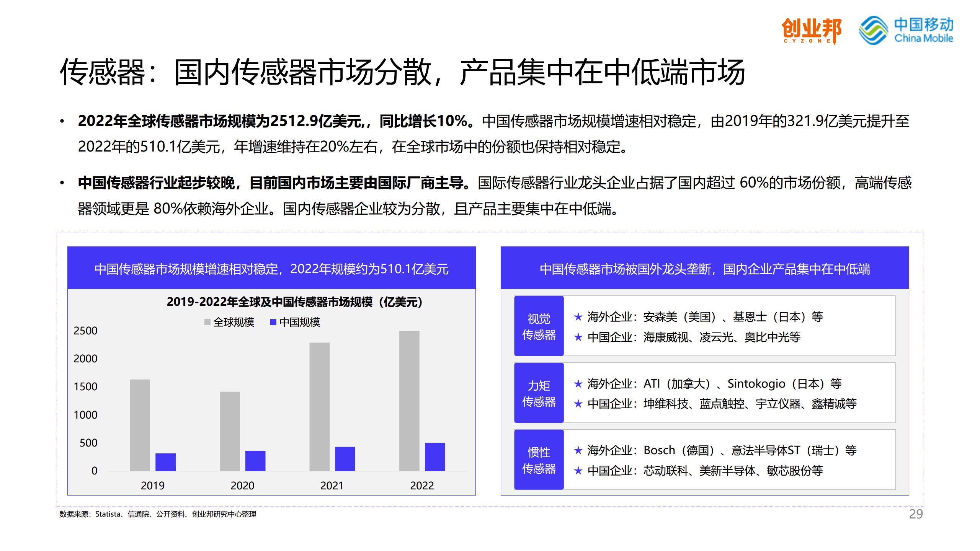The image size is (980, 551).
Task: Click the gray global bar for 2022
Action: click(x=409, y=401)
